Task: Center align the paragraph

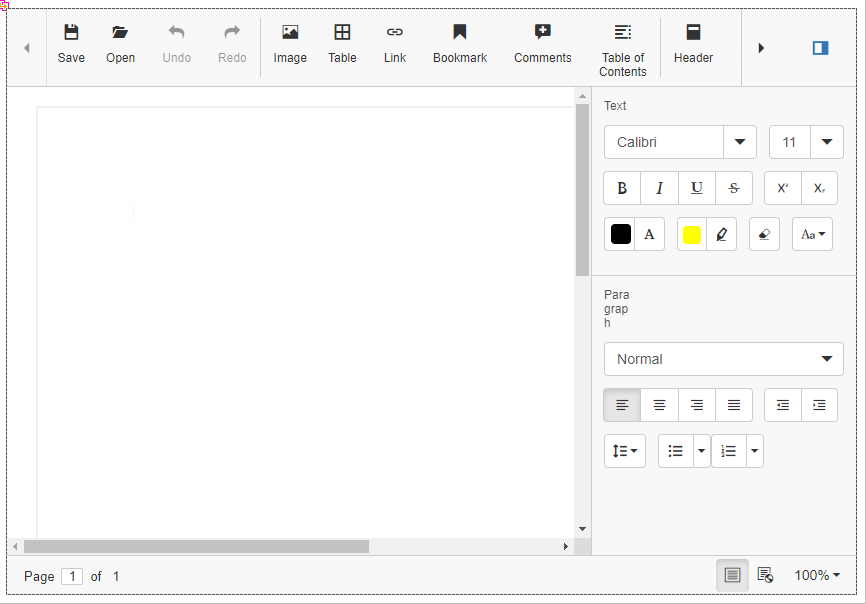Action: tap(659, 405)
